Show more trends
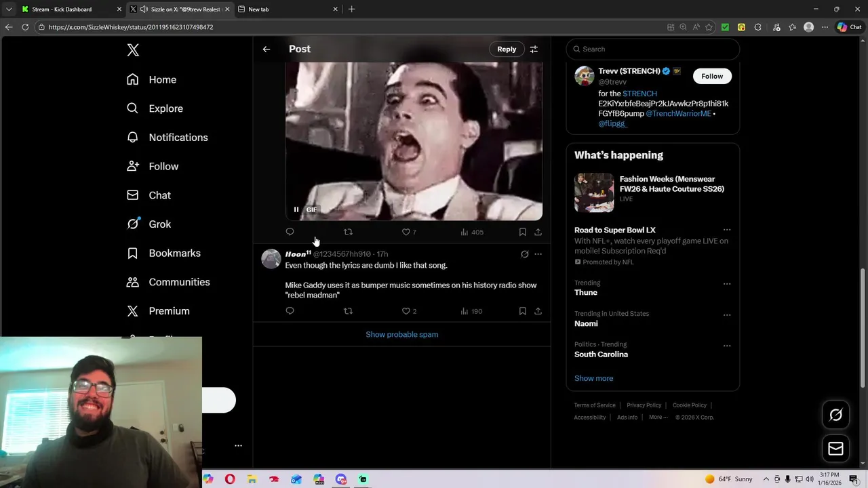This screenshot has width=868, height=488. point(593,378)
